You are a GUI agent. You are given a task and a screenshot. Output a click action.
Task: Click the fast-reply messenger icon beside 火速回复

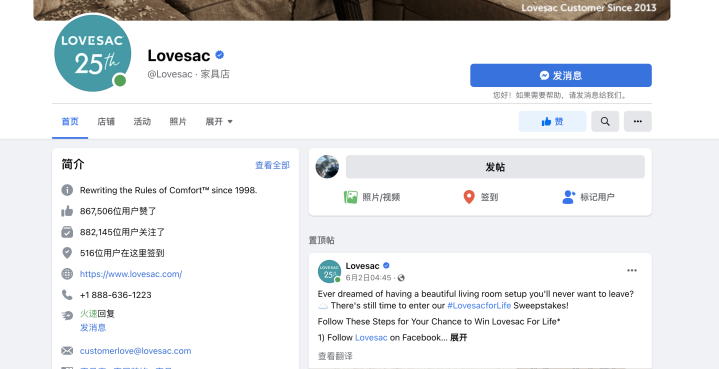[67, 315]
